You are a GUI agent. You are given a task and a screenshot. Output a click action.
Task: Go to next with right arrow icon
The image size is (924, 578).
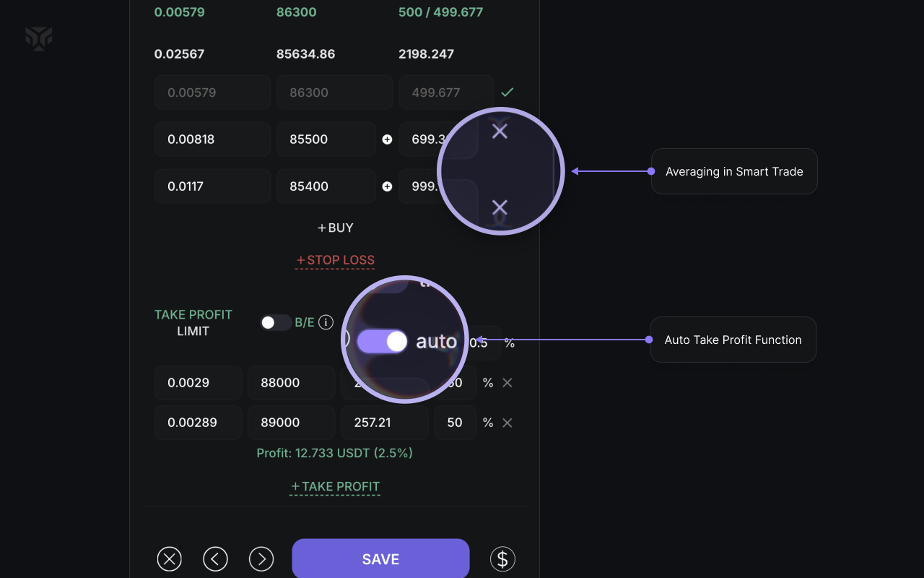(261, 558)
